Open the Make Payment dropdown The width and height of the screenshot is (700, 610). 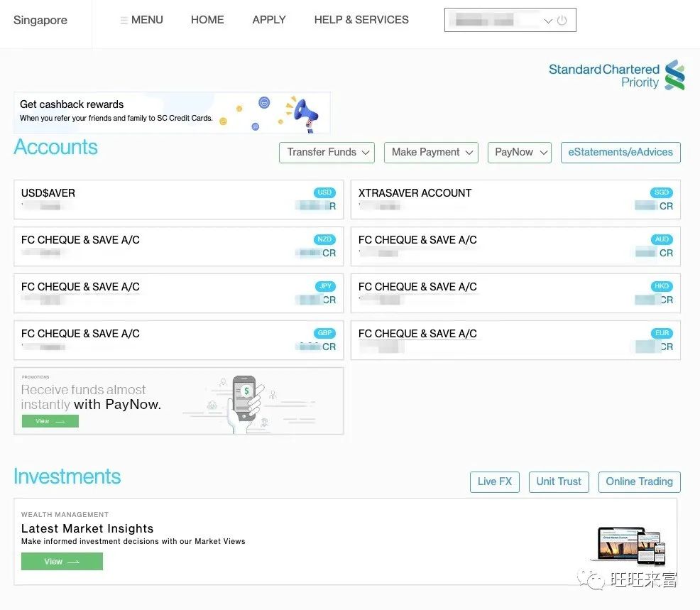[431, 152]
